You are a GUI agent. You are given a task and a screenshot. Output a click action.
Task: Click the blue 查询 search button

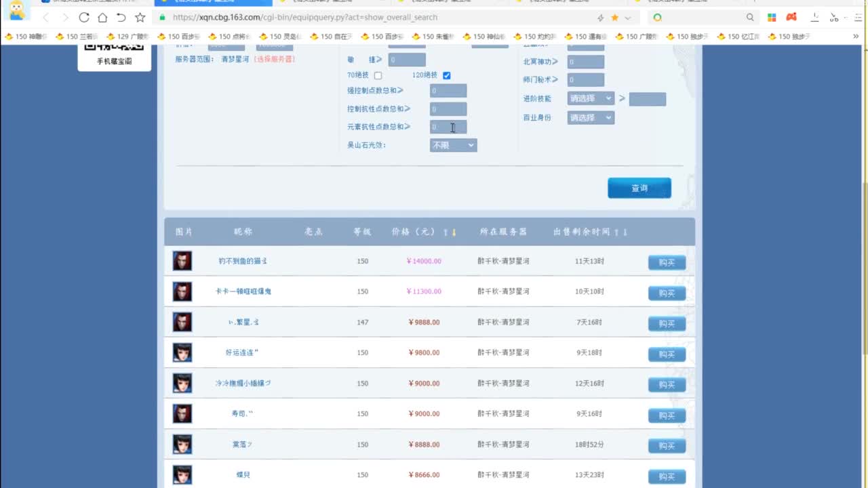[x=639, y=188]
